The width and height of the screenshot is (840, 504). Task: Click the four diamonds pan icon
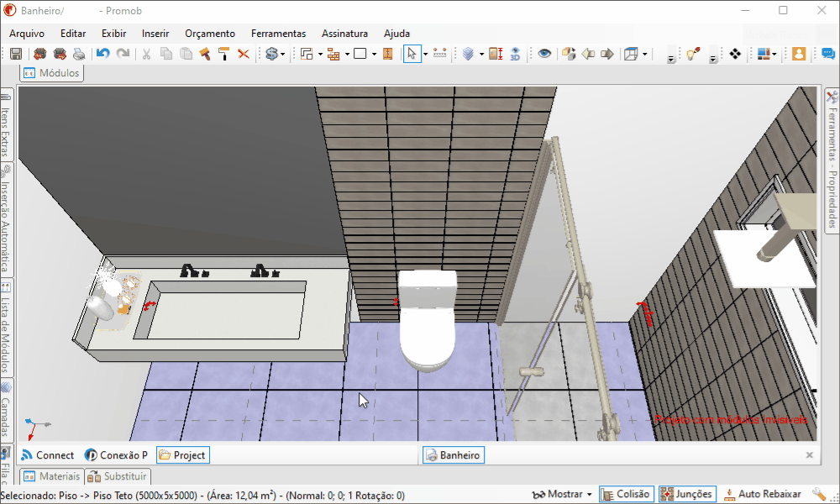[x=735, y=54]
